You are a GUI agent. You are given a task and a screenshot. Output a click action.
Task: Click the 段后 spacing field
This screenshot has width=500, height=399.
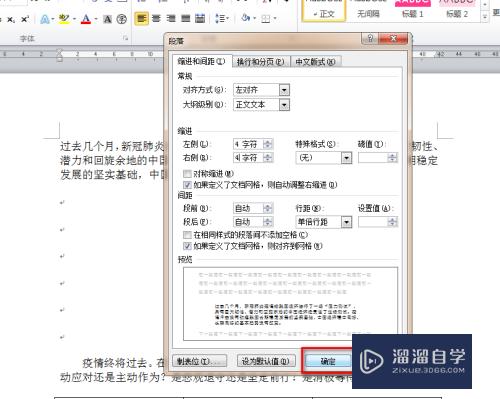pos(248,222)
